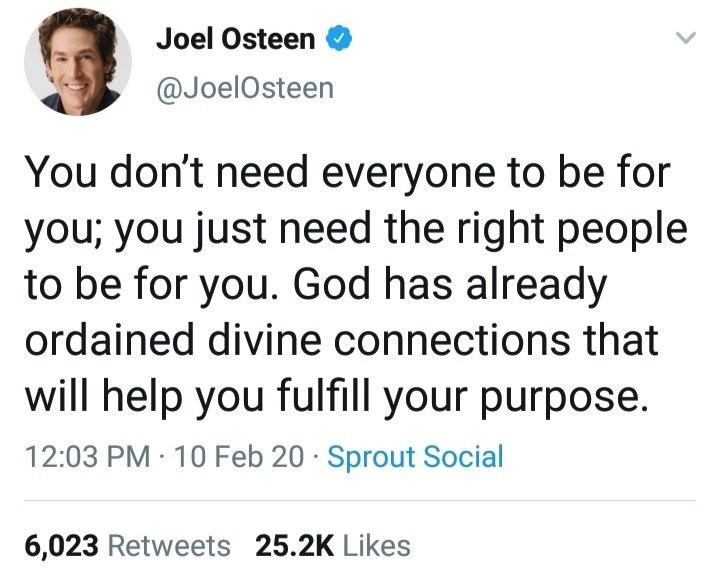
Task: Click the blue verified badge
Action: point(341,41)
